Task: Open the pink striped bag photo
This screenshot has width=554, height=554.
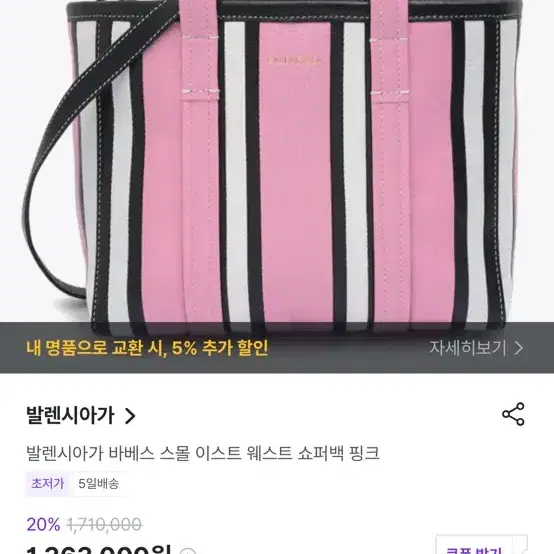Action: [277, 161]
